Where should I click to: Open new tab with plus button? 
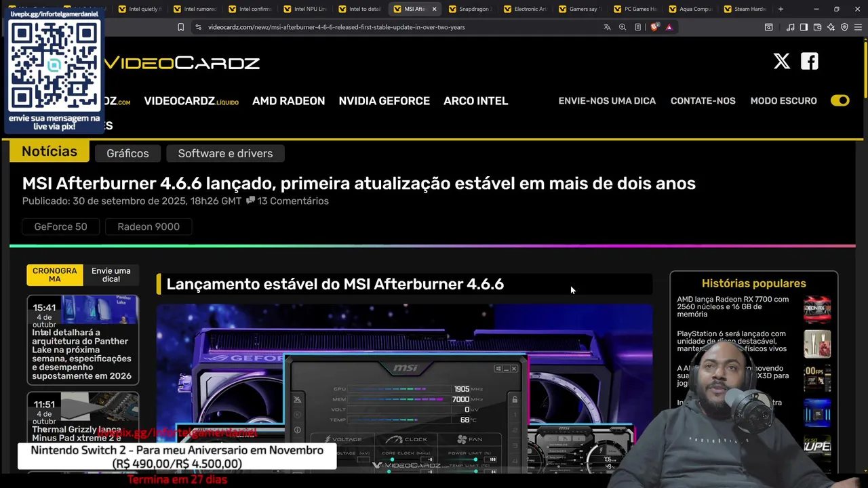coord(781,9)
